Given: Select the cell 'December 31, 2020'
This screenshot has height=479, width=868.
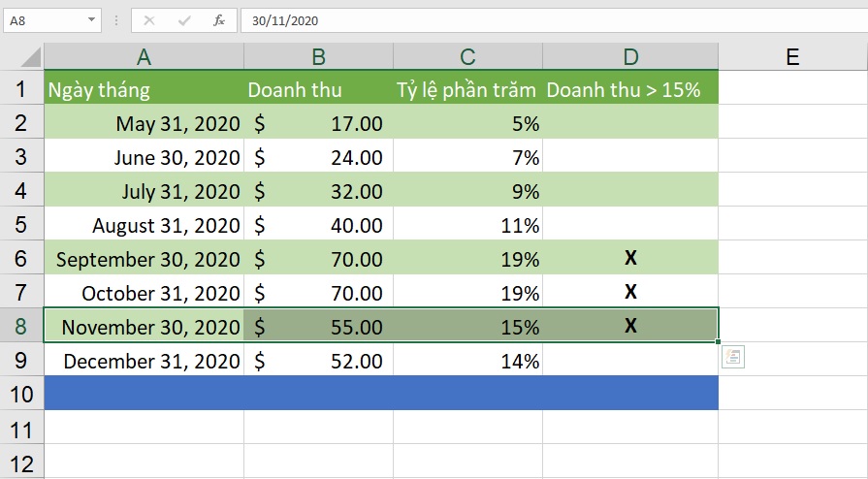Looking at the screenshot, I should point(144,360).
